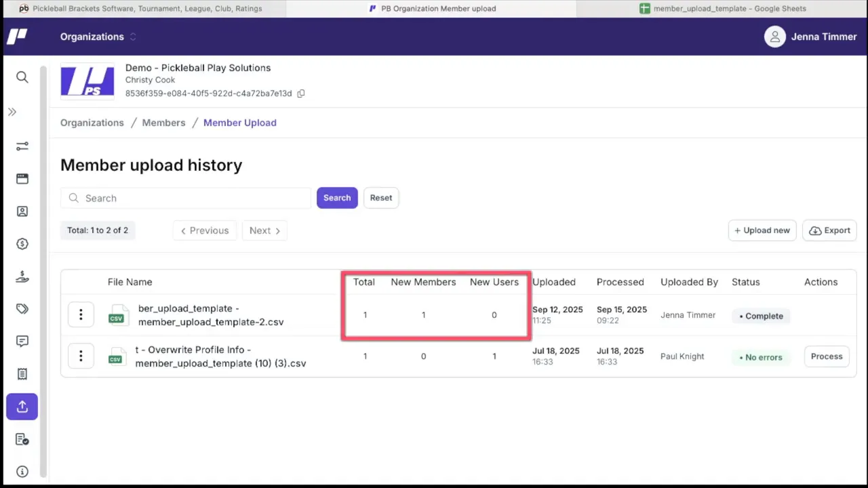The height and width of the screenshot is (488, 868).
Task: Select the members contact card sidebar icon
Action: [x=22, y=211]
